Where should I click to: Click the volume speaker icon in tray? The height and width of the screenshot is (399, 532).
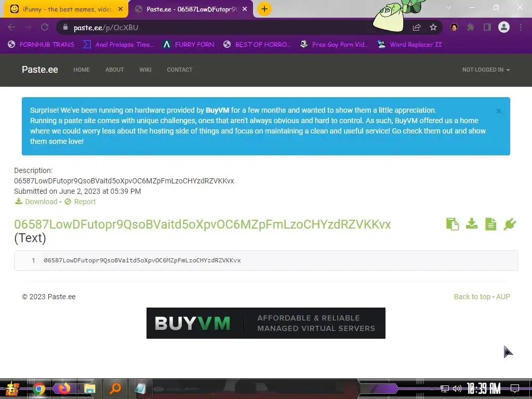[457, 389]
